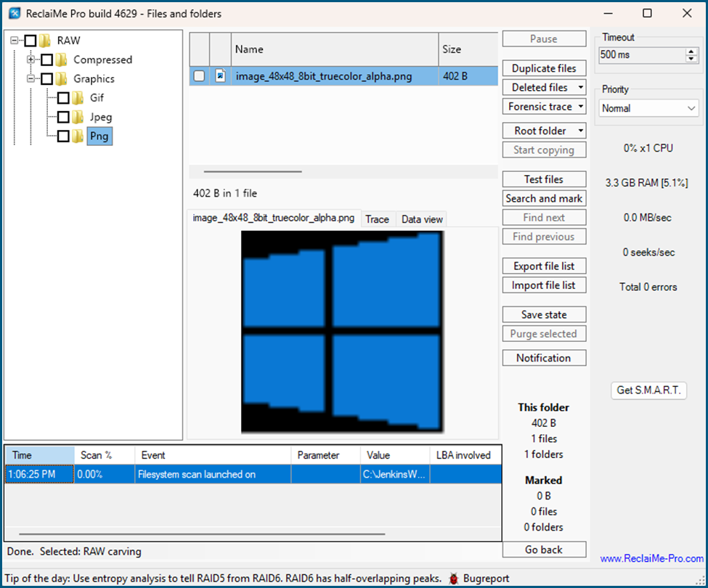Click Export file list button
Screen dimensions: 708x588
(544, 266)
